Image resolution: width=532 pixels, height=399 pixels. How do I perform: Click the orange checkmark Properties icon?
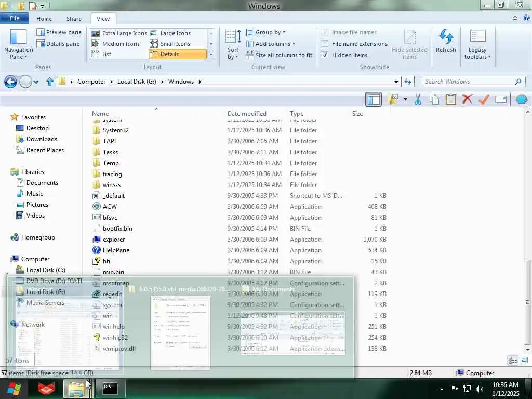pyautogui.click(x=484, y=99)
